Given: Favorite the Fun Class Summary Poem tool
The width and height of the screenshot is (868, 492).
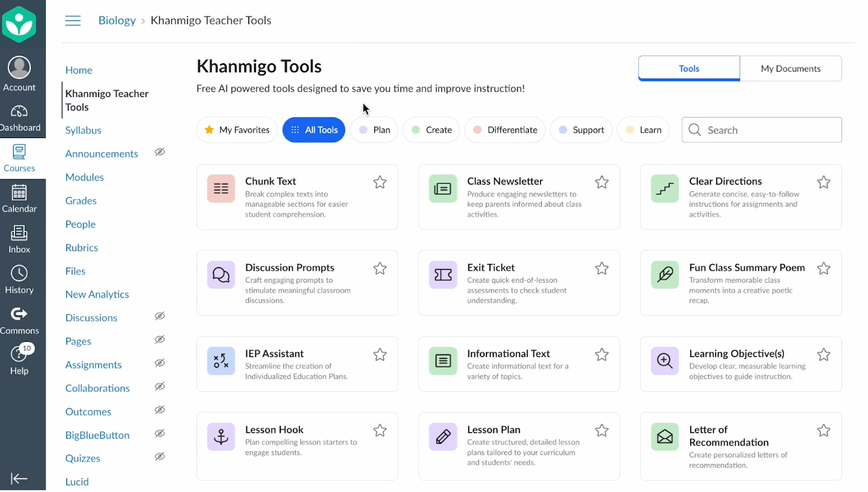Looking at the screenshot, I should (x=823, y=268).
